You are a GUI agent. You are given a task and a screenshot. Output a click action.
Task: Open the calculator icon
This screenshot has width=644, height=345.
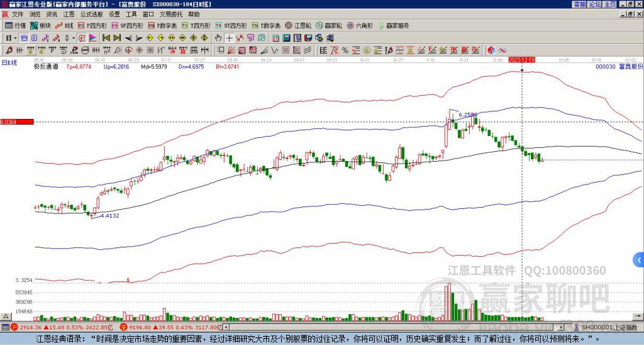[287, 38]
